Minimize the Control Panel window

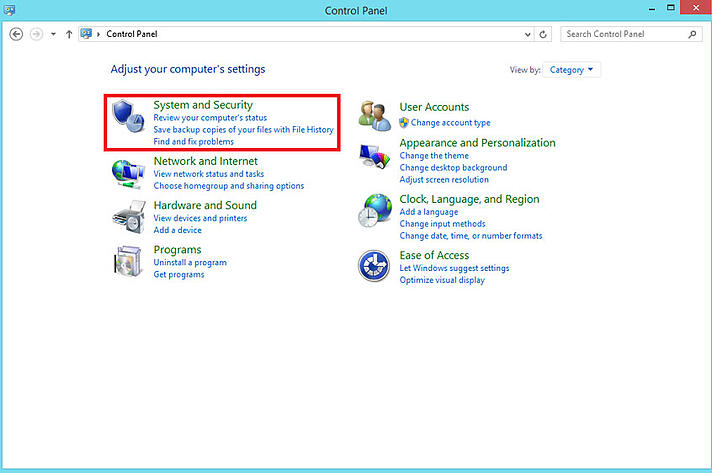(652, 9)
